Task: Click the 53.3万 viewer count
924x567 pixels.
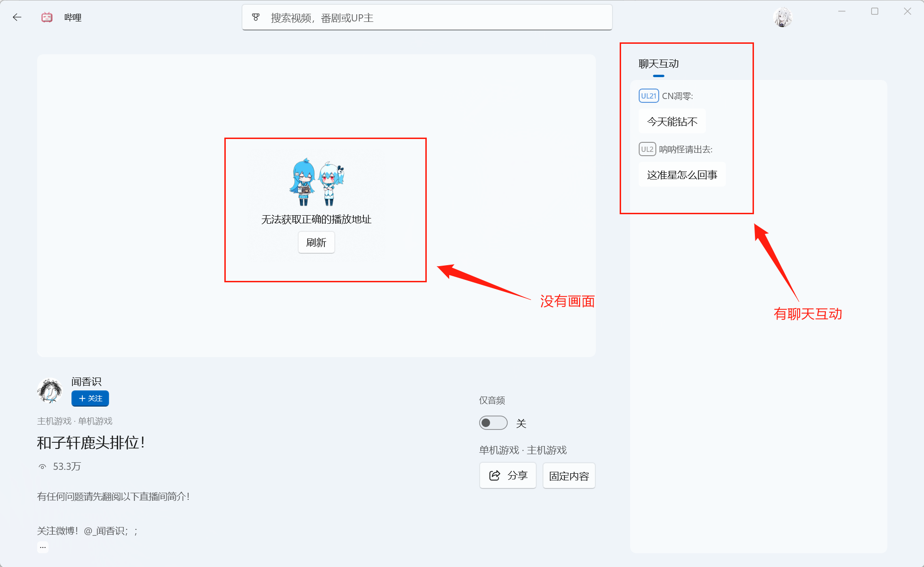Action: click(67, 467)
